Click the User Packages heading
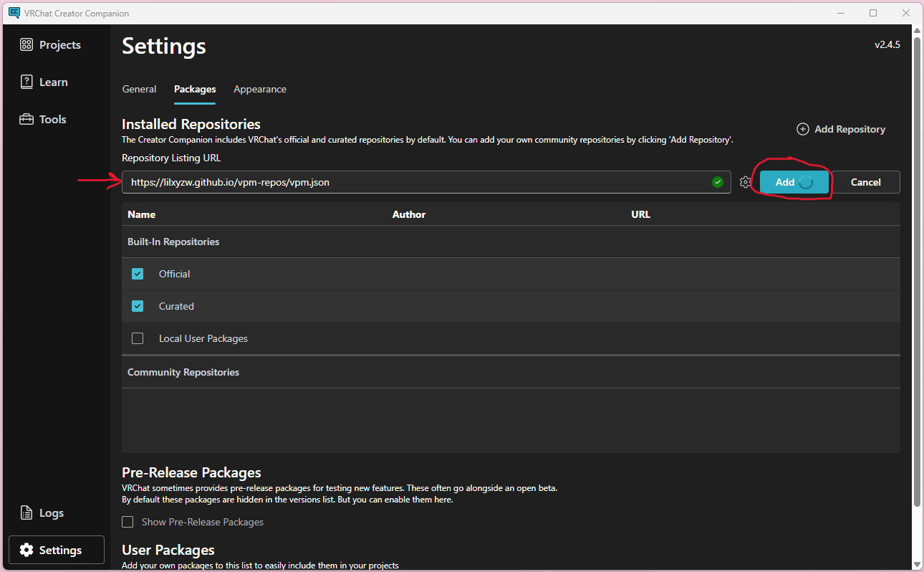924x572 pixels. click(168, 550)
